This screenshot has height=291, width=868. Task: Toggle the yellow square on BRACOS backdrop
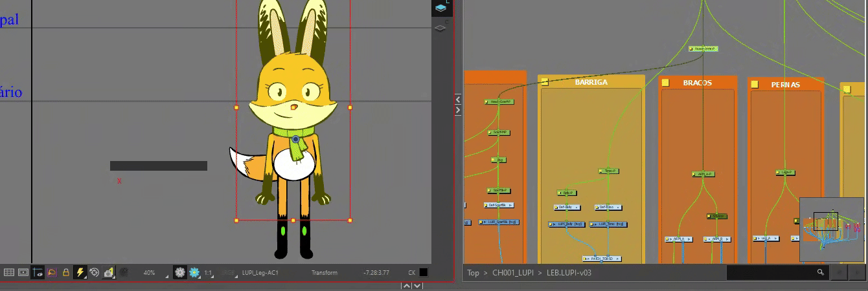pos(665,83)
